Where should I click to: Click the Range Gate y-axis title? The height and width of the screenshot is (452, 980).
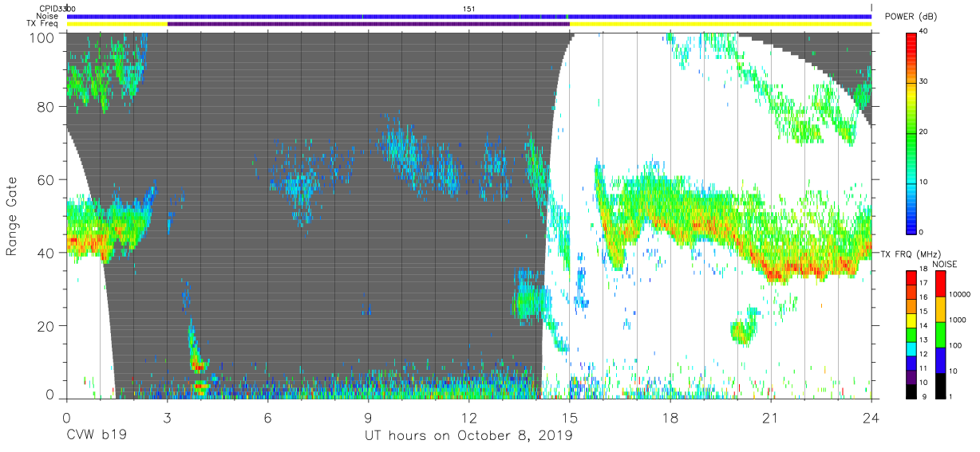tap(11, 215)
